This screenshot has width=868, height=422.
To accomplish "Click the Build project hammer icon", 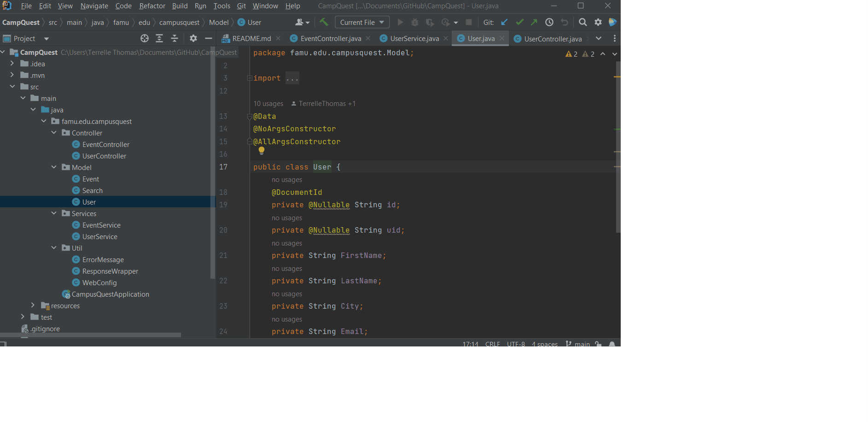I will click(x=324, y=22).
